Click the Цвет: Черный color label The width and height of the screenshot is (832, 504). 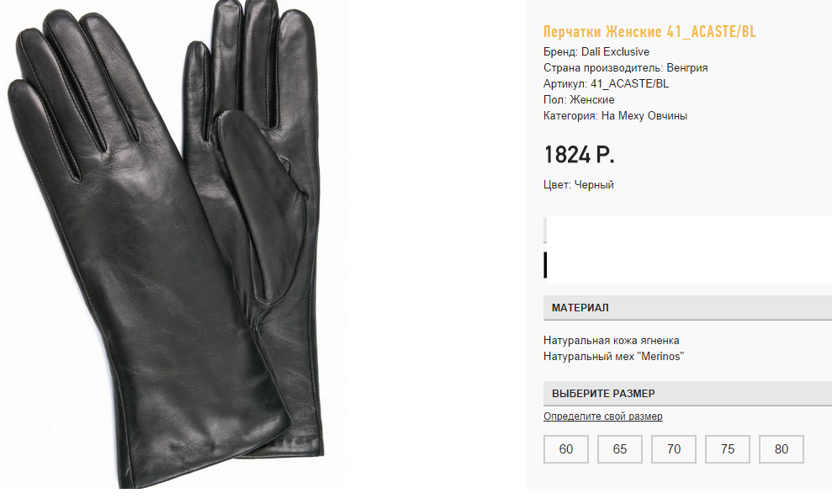click(x=579, y=184)
